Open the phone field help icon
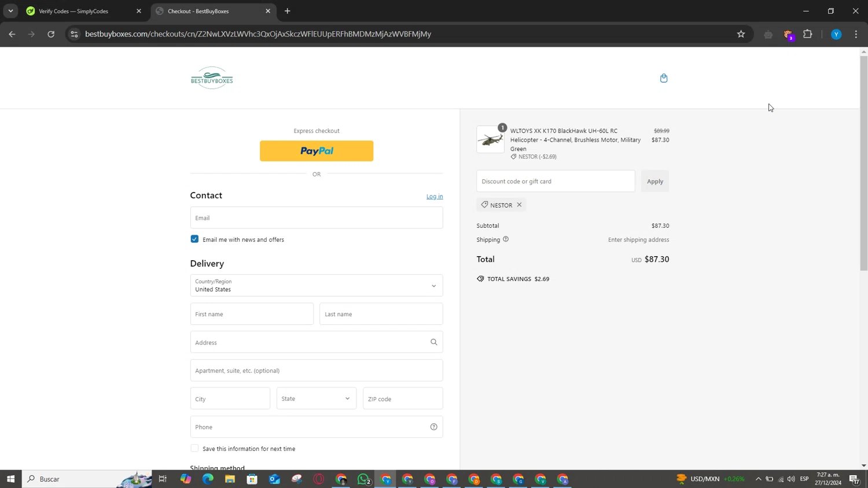Image resolution: width=868 pixels, height=488 pixels. click(433, 427)
